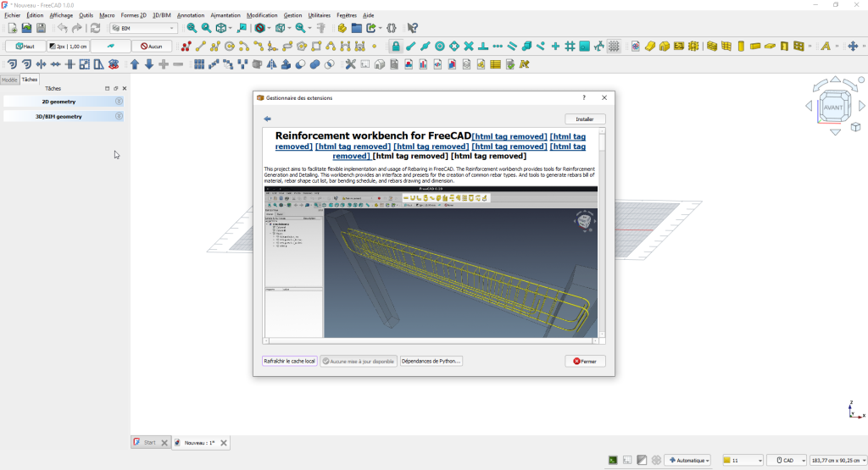The image size is (868, 470).
Task: Click the Reinforcement workbench screenshot image
Action: pyautogui.click(x=431, y=262)
